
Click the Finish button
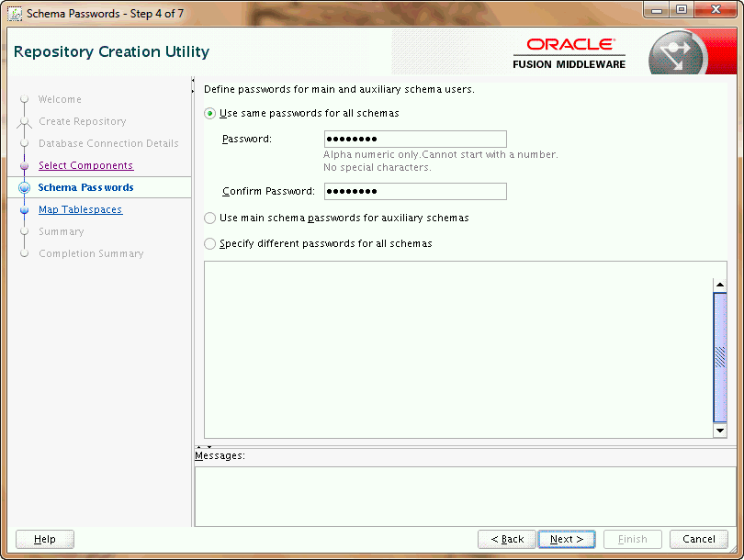633,539
